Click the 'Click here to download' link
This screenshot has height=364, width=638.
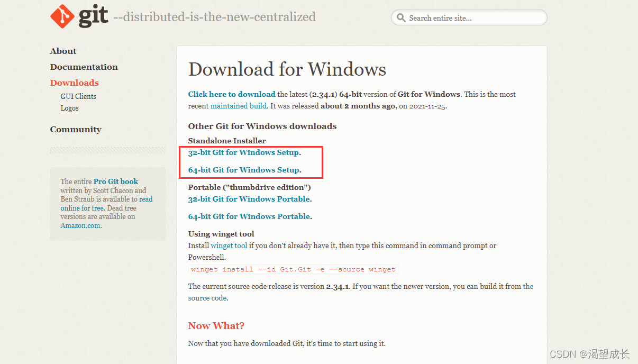(232, 94)
